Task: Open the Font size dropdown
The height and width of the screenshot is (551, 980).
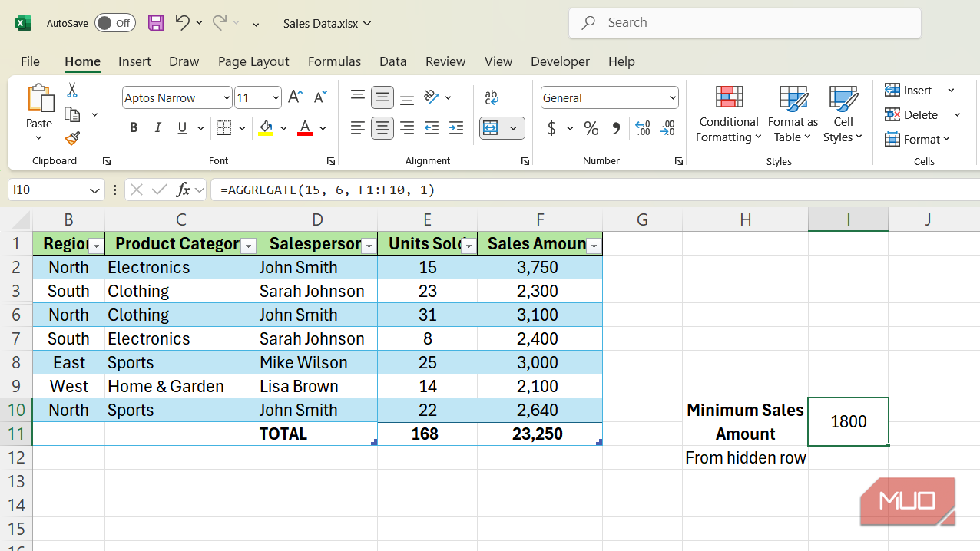Action: pyautogui.click(x=276, y=97)
